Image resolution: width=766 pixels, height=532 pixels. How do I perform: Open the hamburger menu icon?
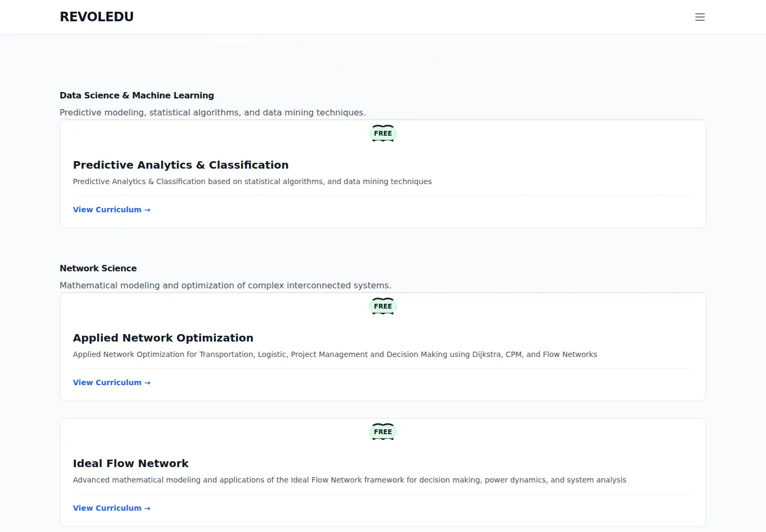coord(700,17)
